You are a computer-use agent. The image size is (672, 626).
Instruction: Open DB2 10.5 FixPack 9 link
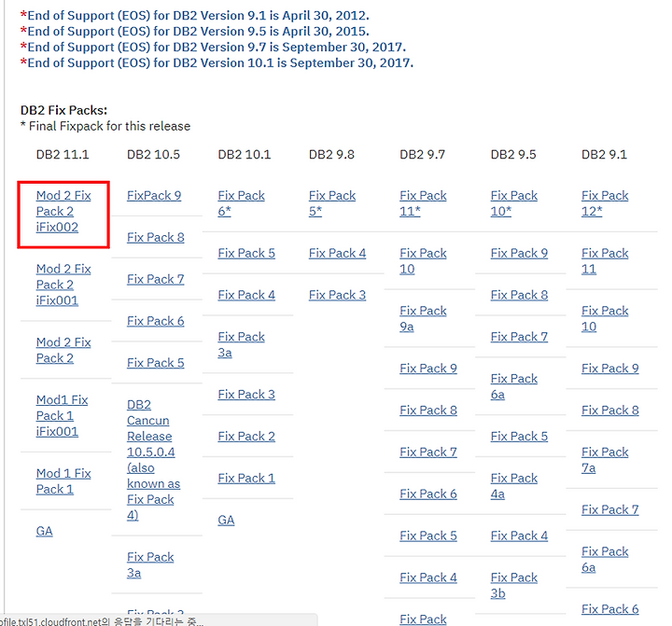point(154,195)
